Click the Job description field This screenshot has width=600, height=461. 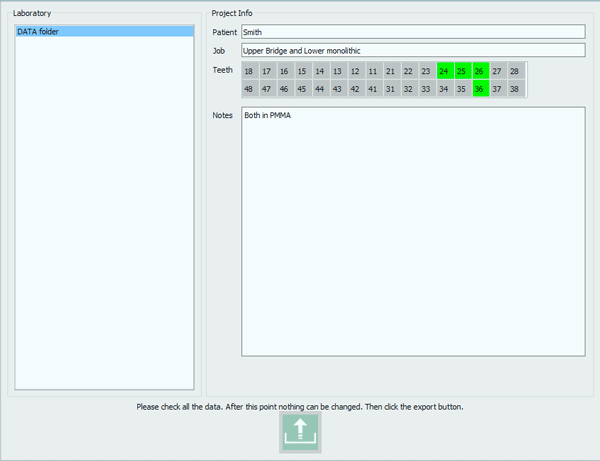(412, 50)
